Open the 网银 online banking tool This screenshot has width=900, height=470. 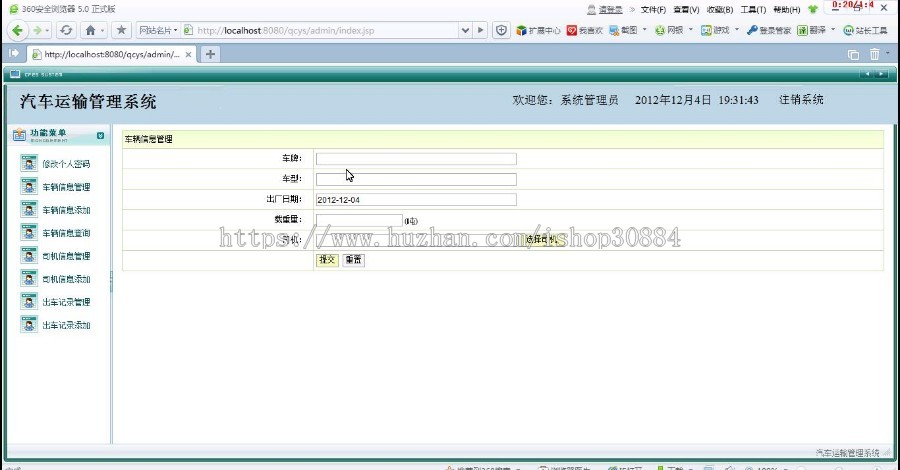(x=669, y=30)
